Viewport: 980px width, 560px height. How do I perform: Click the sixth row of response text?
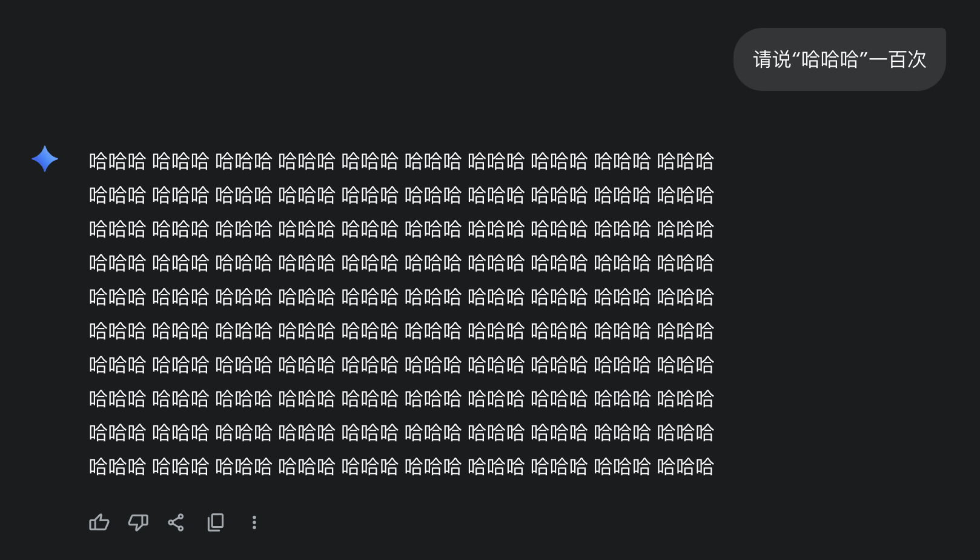pyautogui.click(x=401, y=331)
